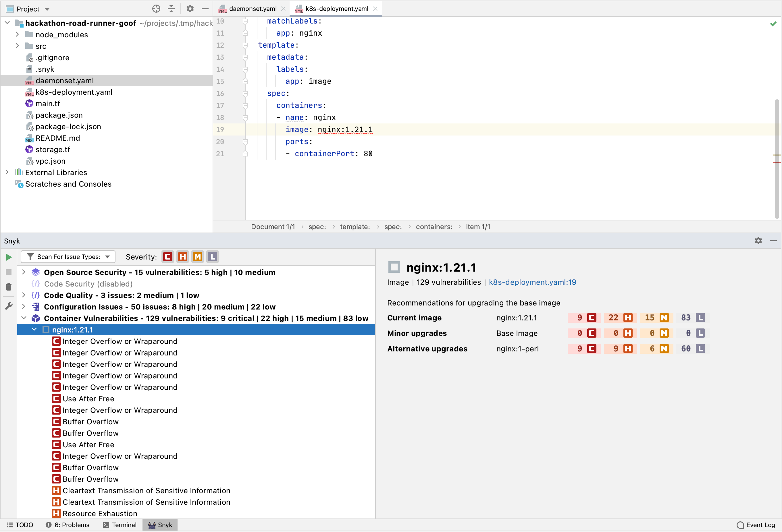This screenshot has height=532, width=782.
Task: Open the Problems tool window
Action: 68,525
